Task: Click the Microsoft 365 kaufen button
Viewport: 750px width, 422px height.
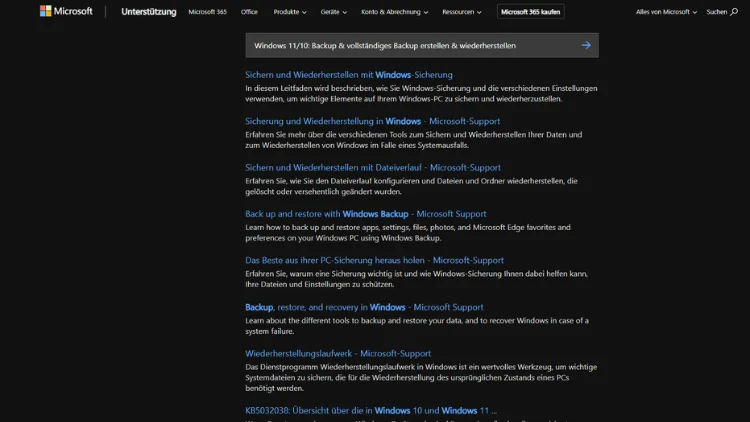Action: pyautogui.click(x=530, y=11)
